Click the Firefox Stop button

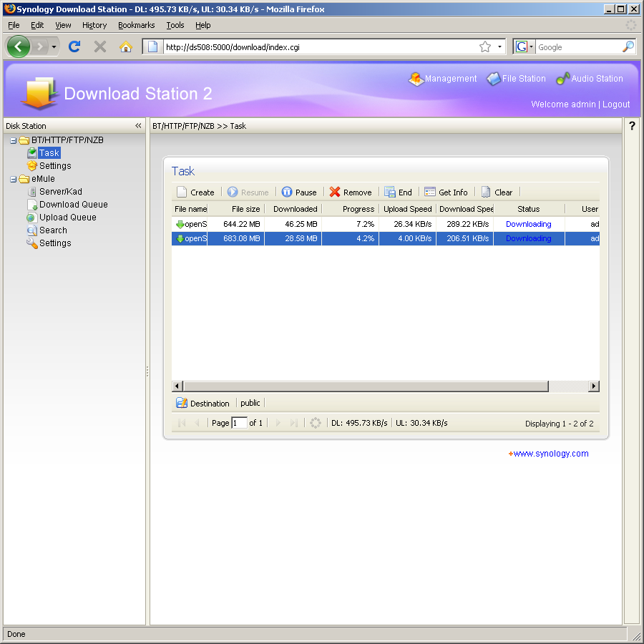click(100, 47)
